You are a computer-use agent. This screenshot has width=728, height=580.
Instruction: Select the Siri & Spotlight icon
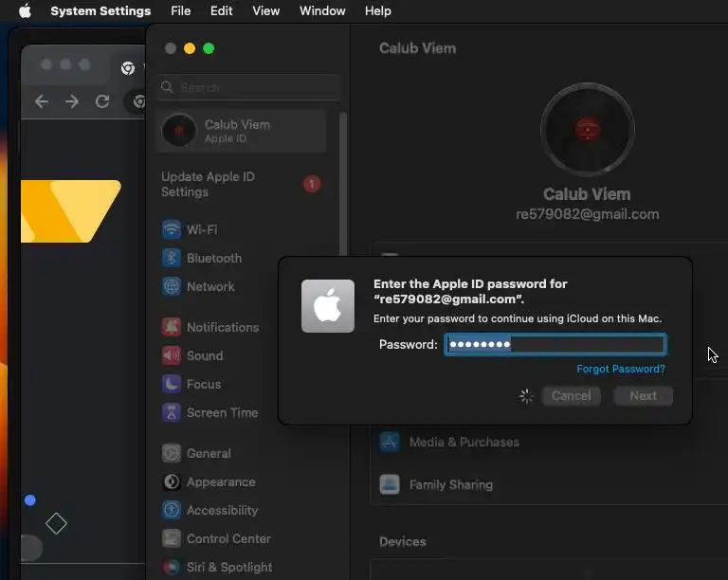pos(172,567)
